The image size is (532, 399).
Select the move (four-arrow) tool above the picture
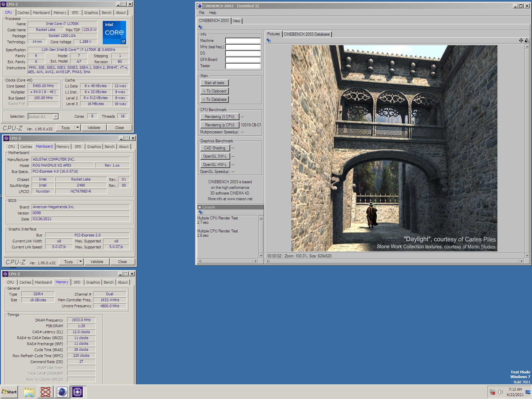click(x=521, y=41)
